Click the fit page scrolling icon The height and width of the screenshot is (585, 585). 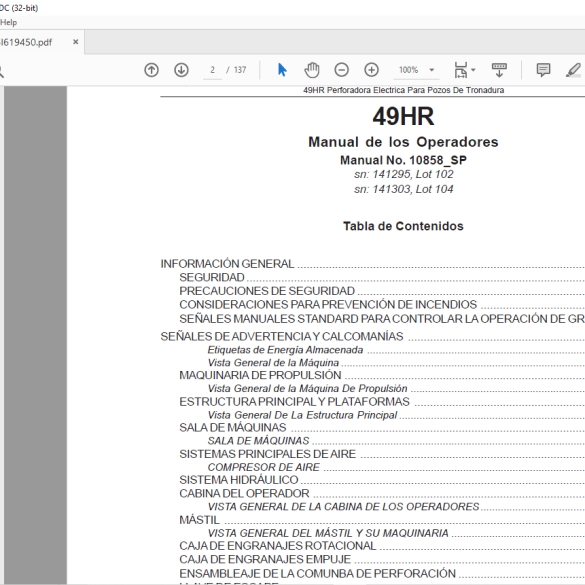(x=461, y=70)
